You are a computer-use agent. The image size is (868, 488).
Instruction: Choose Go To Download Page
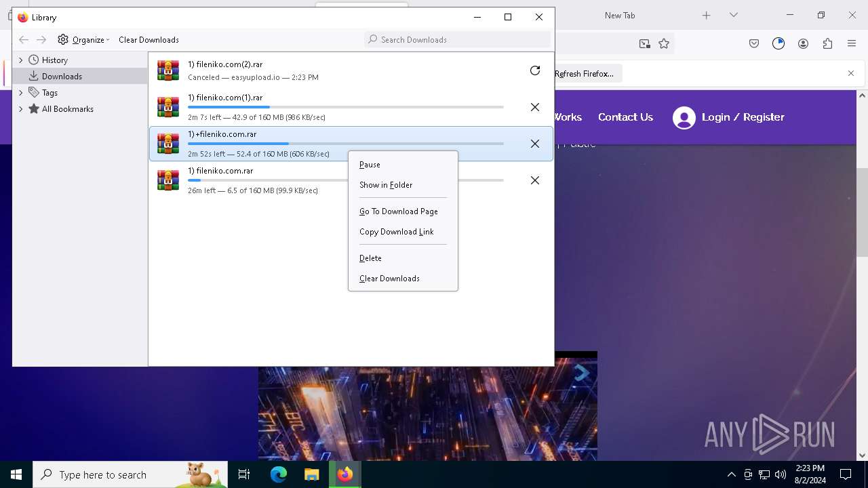[x=403, y=211]
